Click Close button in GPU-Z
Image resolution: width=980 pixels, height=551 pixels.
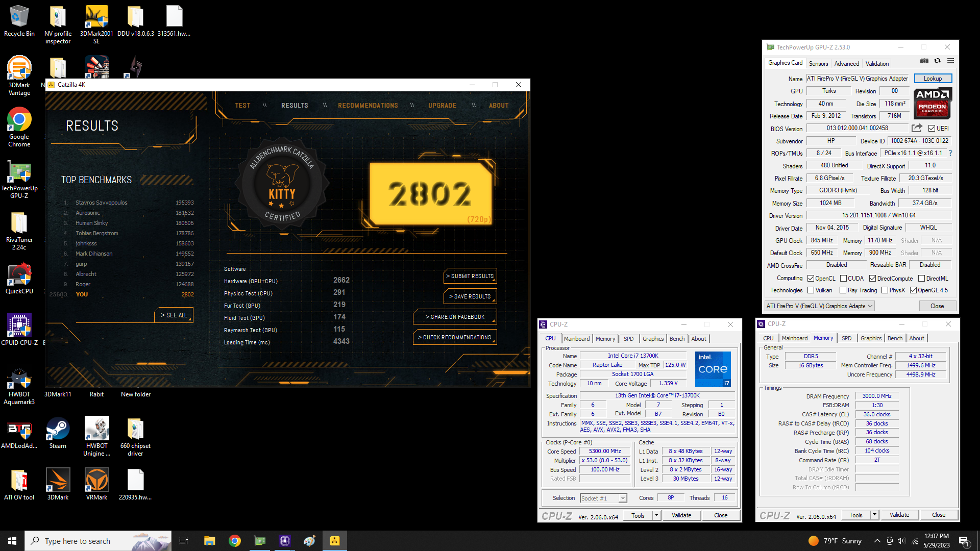click(937, 306)
